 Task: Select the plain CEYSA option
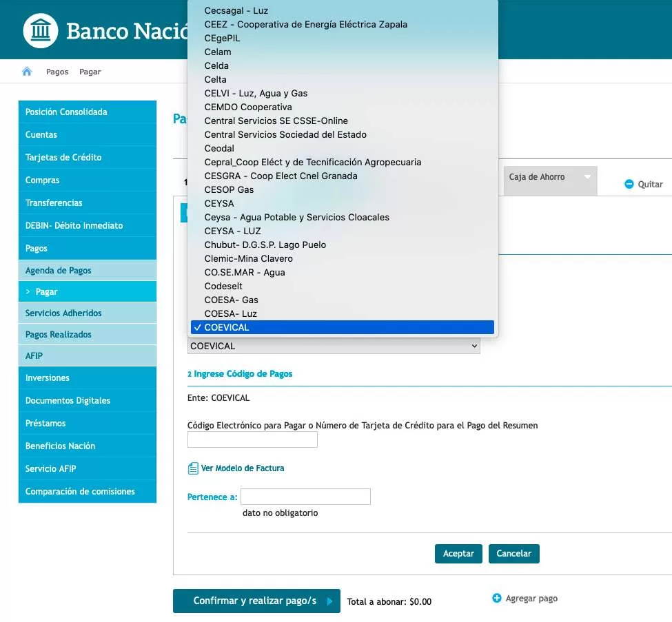click(x=343, y=203)
